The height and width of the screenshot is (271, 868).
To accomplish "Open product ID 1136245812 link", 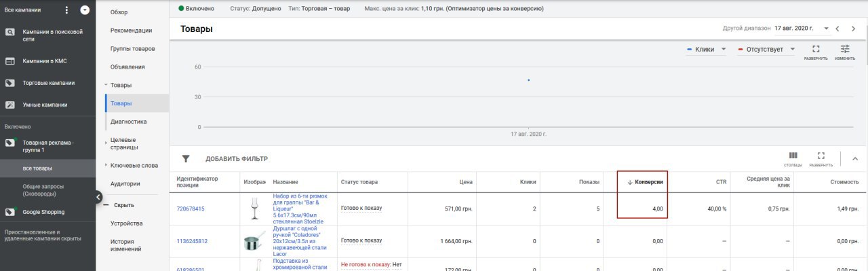I will (193, 241).
